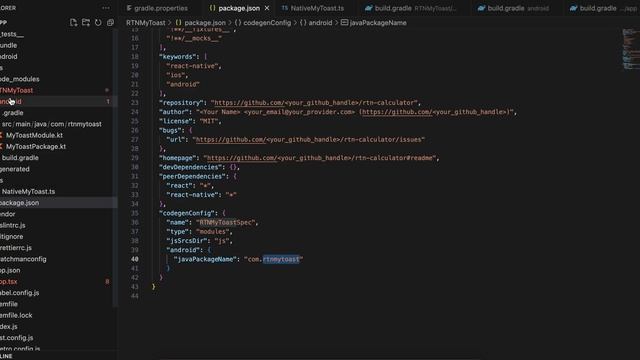
Task: Click the TS icon on NativeMyToast.ts tab
Action: (284, 8)
